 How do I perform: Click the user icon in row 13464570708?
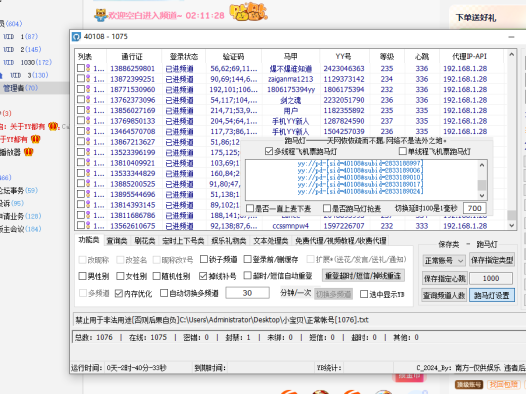coord(88,131)
